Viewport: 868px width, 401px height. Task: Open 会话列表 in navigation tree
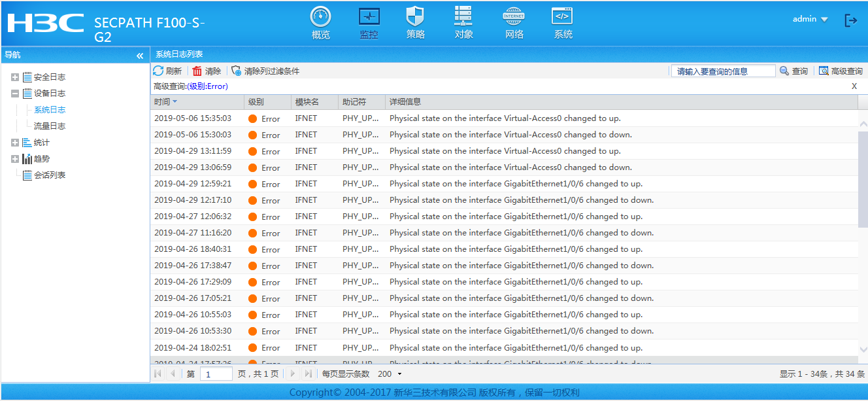[50, 175]
